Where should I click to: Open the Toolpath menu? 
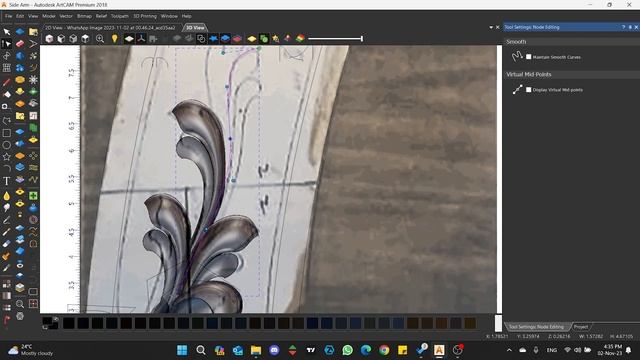coord(120,16)
